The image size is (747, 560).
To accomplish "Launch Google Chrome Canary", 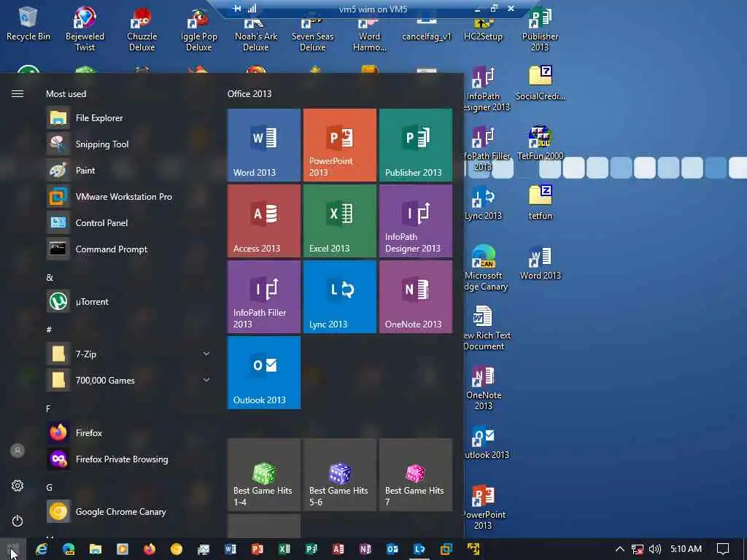I will point(128,511).
